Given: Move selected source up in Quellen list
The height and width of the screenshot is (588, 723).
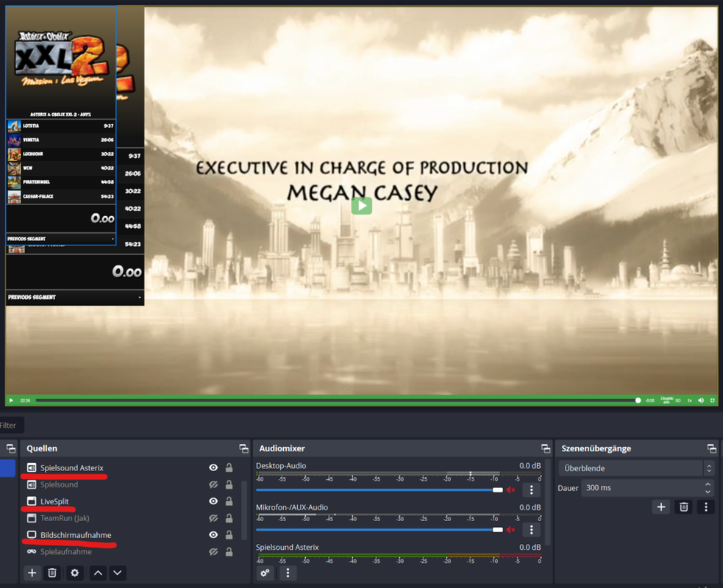Looking at the screenshot, I should pos(99,573).
